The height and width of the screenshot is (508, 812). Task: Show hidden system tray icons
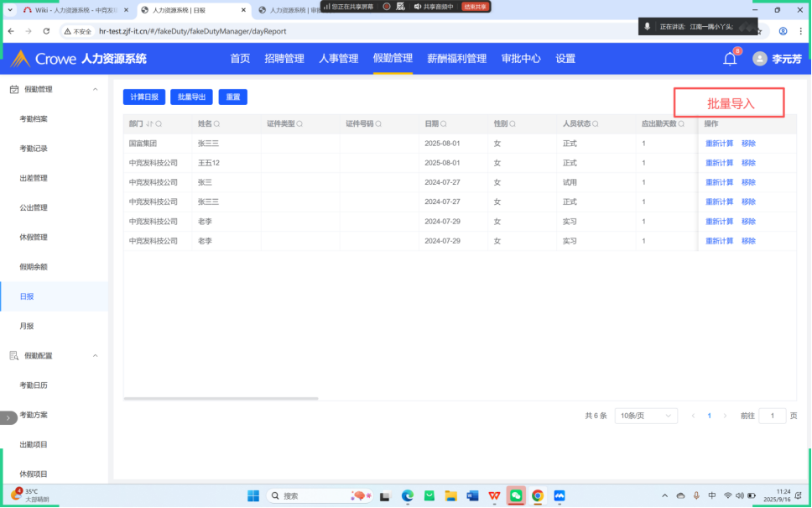[665, 496]
